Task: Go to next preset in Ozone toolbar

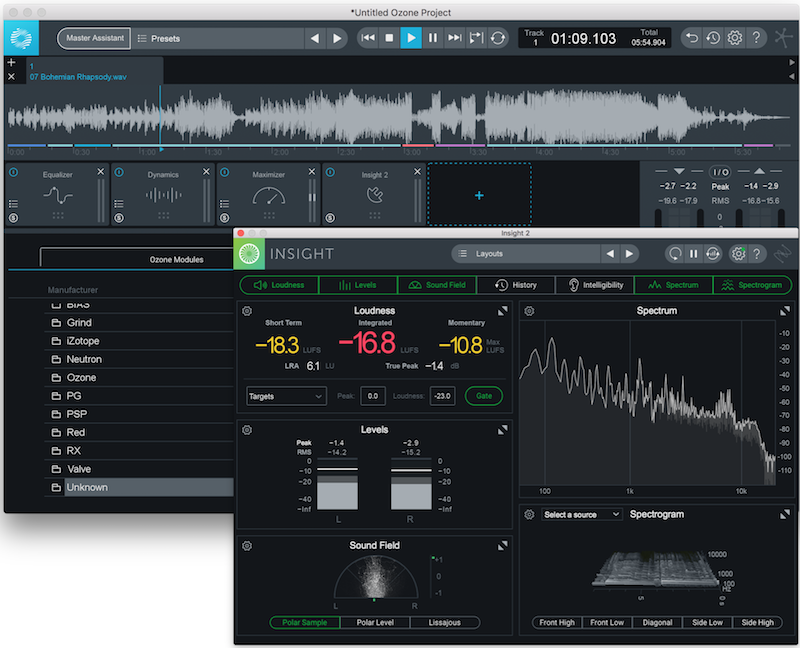Action: (337, 38)
